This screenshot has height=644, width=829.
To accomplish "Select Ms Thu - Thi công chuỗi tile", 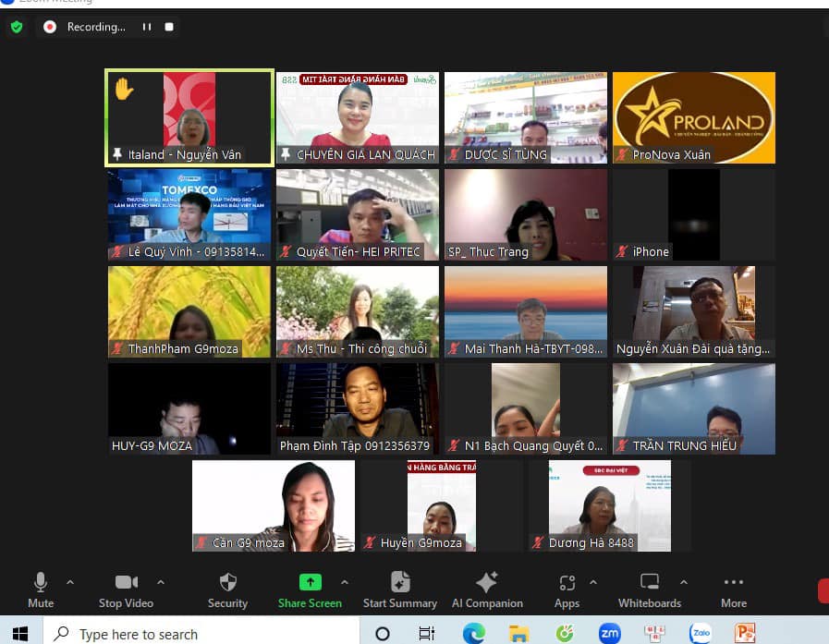I will [358, 311].
